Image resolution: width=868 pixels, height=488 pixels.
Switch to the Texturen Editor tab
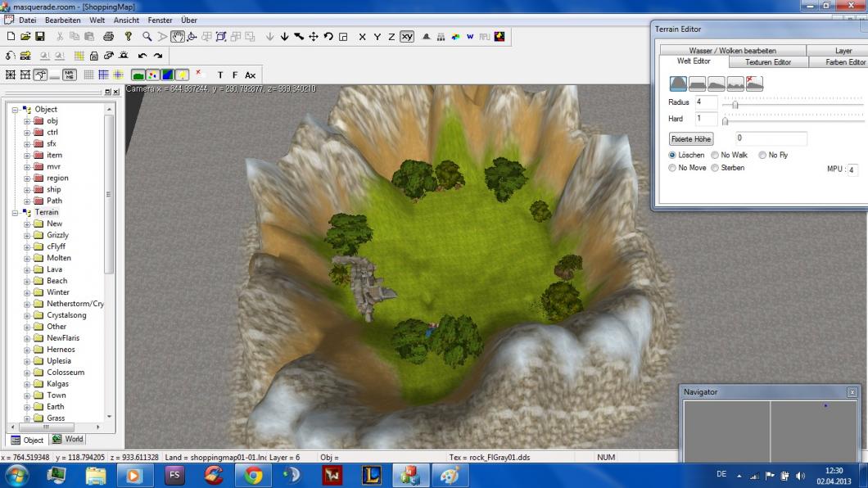point(767,62)
